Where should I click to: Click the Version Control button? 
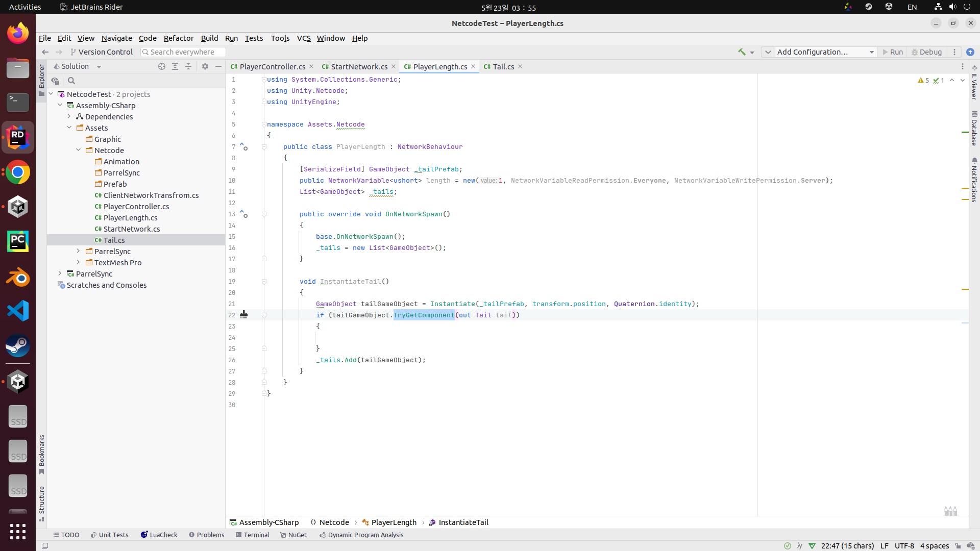click(101, 52)
